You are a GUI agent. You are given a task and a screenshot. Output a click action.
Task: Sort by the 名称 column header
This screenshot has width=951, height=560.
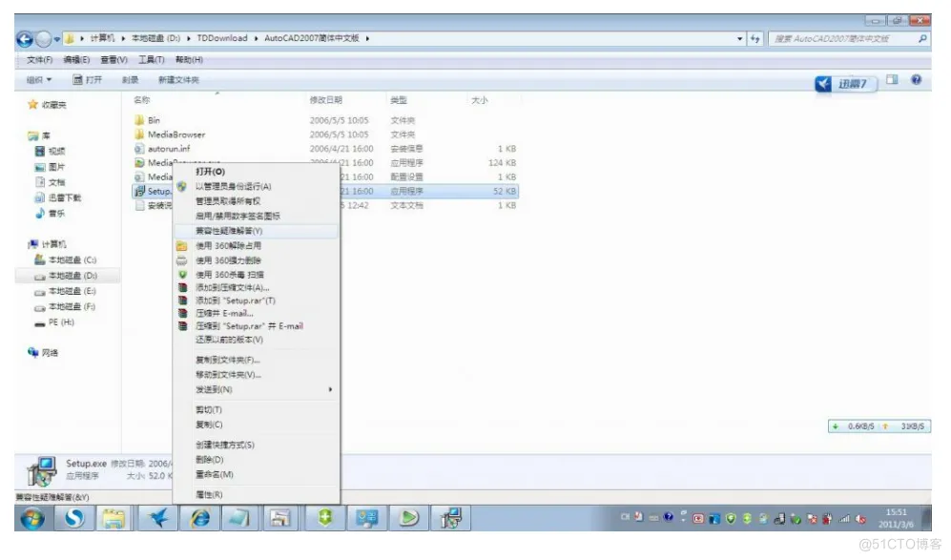point(142,99)
